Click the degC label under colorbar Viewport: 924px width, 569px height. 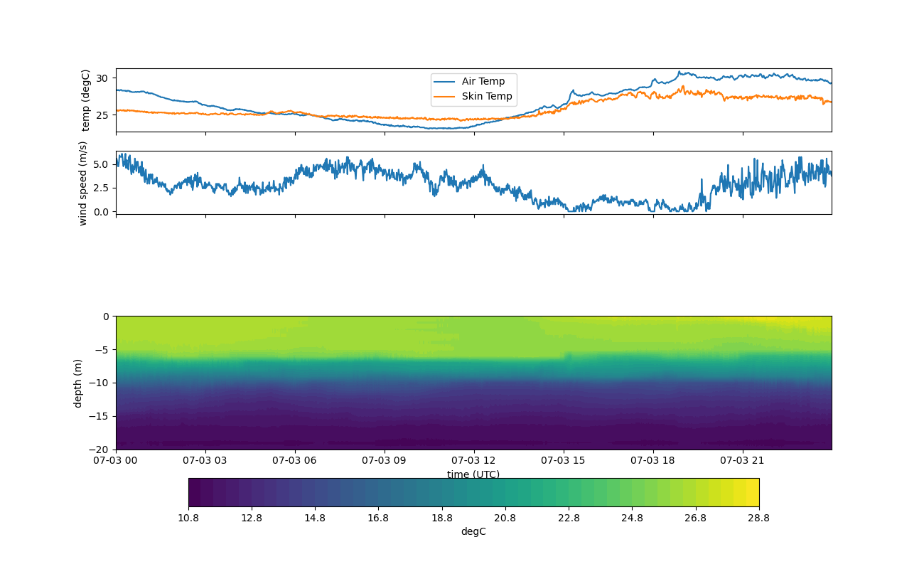click(x=473, y=532)
